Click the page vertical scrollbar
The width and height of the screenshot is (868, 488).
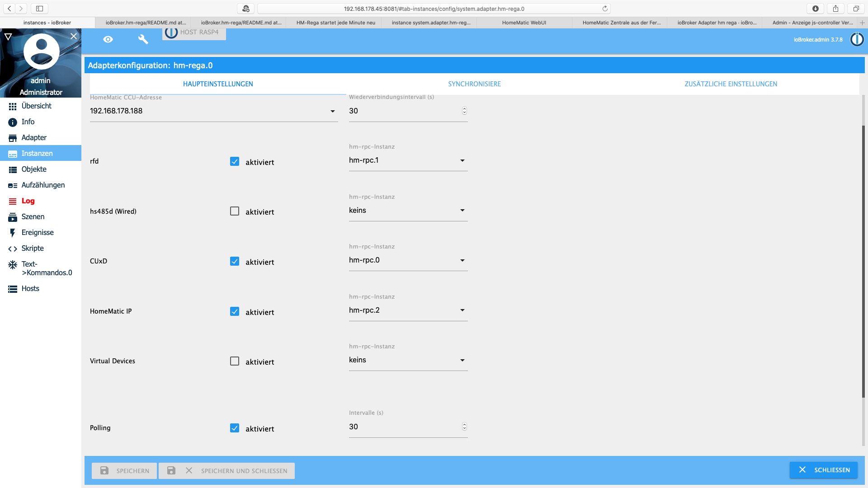coord(863,262)
